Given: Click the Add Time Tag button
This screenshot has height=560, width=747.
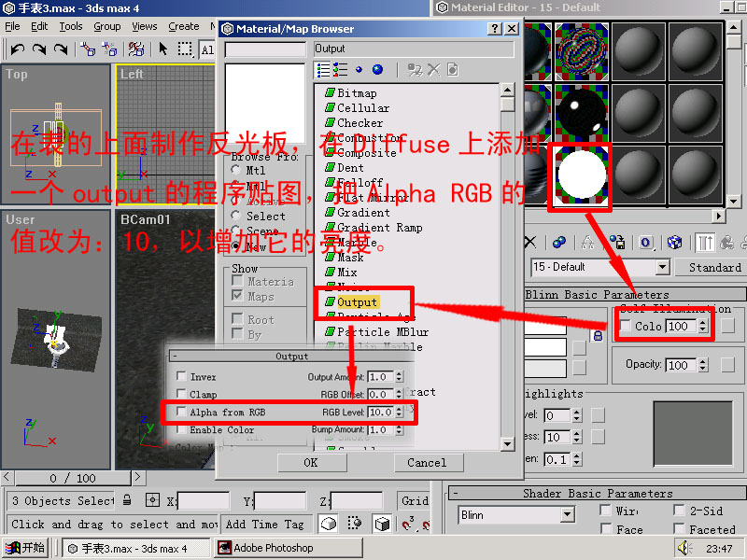Looking at the screenshot, I should pyautogui.click(x=265, y=525).
